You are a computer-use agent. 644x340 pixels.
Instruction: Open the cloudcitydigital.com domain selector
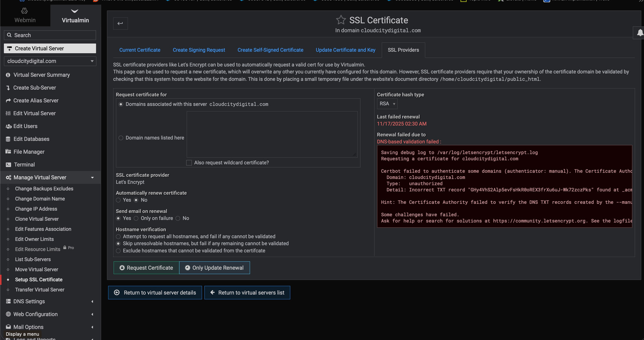[50, 61]
